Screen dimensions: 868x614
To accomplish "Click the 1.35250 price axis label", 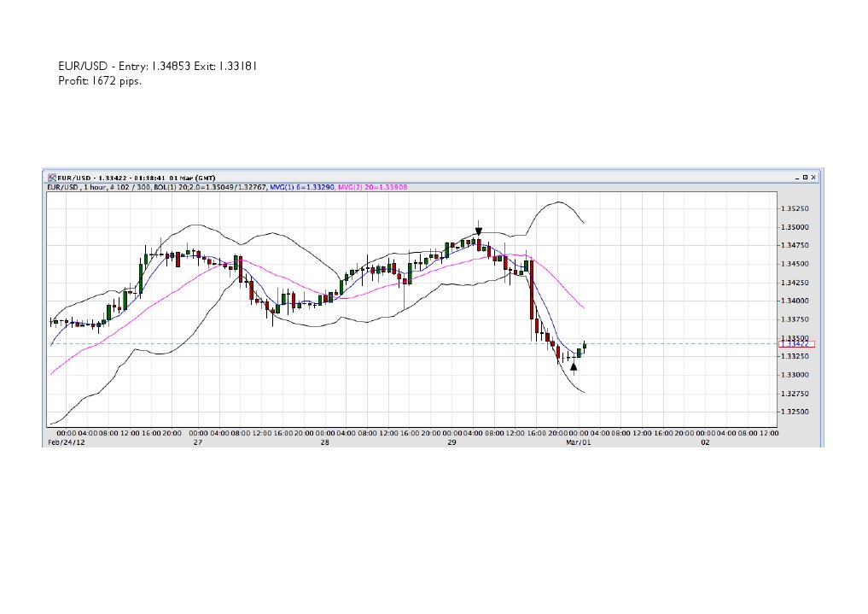I will 795,208.
